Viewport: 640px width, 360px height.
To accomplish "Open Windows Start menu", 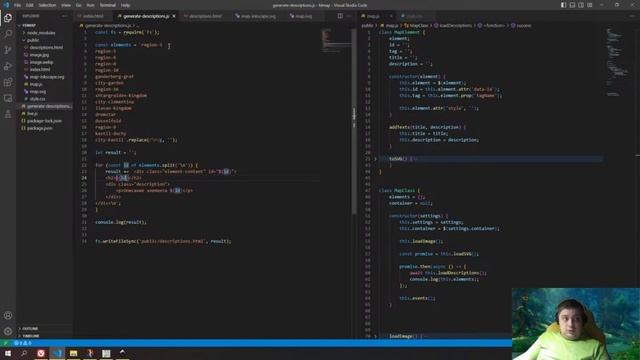I will click(x=8, y=353).
